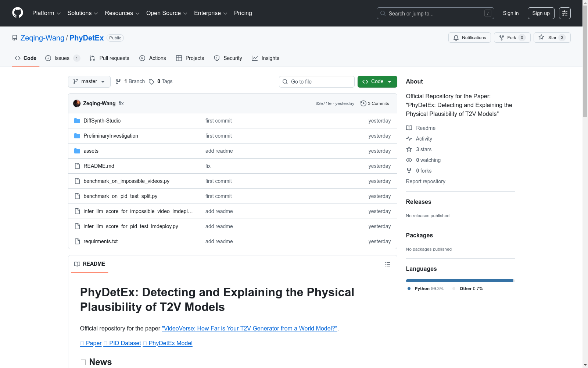
Task: Click the Sign up button
Action: (x=541, y=13)
